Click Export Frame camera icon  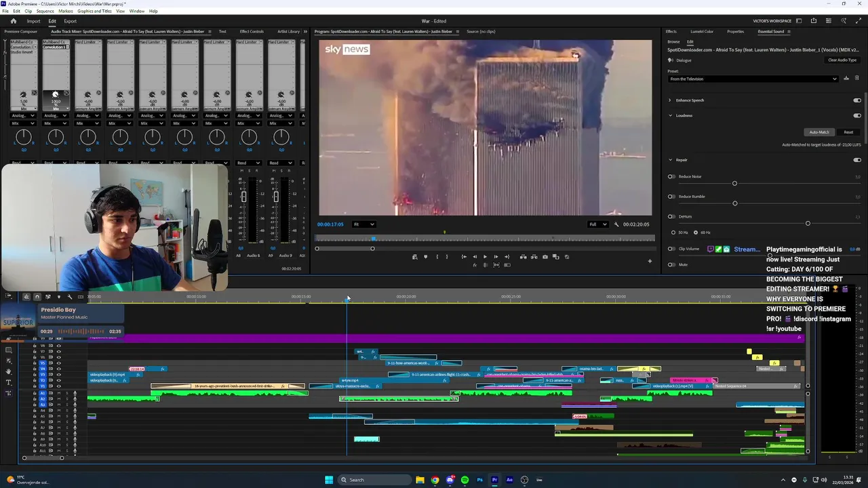coord(545,257)
